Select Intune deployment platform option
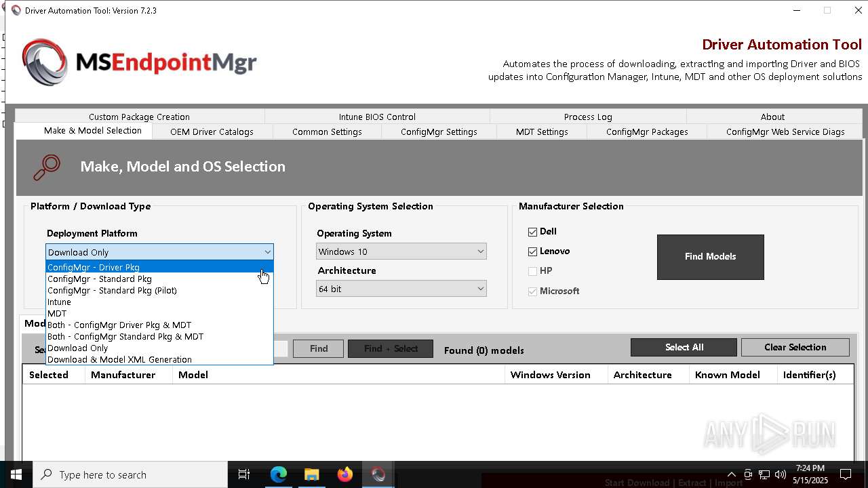868x488 pixels. 159,302
